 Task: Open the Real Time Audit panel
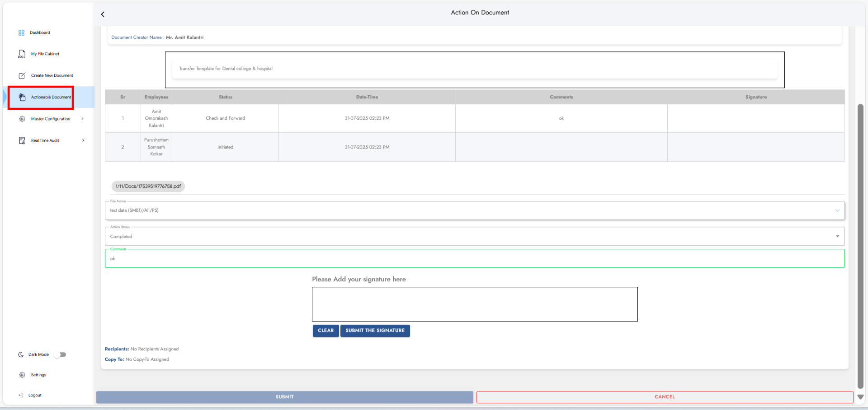tap(45, 140)
